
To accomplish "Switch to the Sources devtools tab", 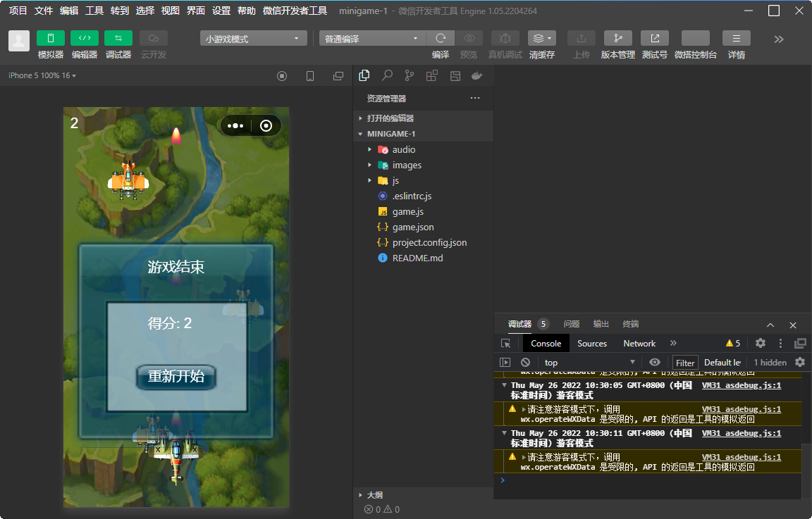I will tap(592, 344).
